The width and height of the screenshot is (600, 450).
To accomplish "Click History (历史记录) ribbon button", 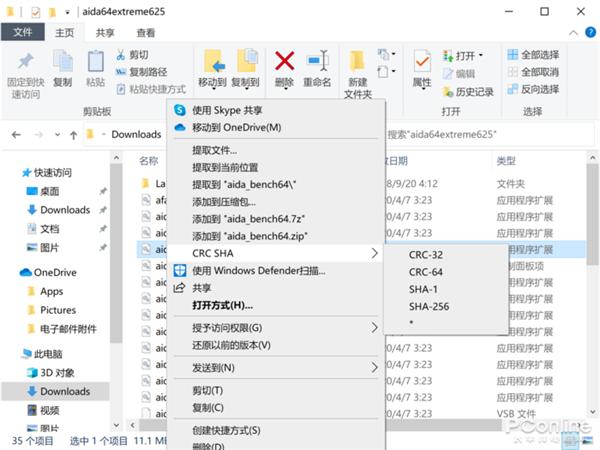I will (x=468, y=92).
